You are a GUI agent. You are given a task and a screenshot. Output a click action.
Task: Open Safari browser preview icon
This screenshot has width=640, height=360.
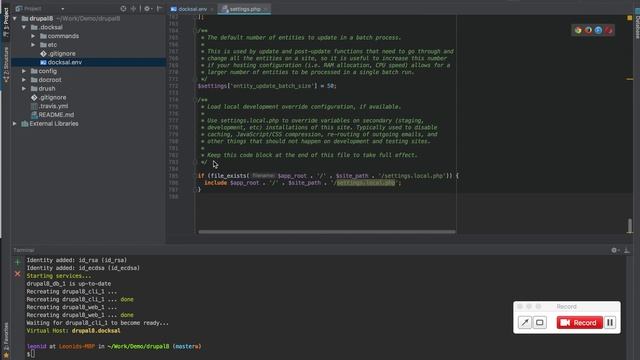[x=598, y=30]
